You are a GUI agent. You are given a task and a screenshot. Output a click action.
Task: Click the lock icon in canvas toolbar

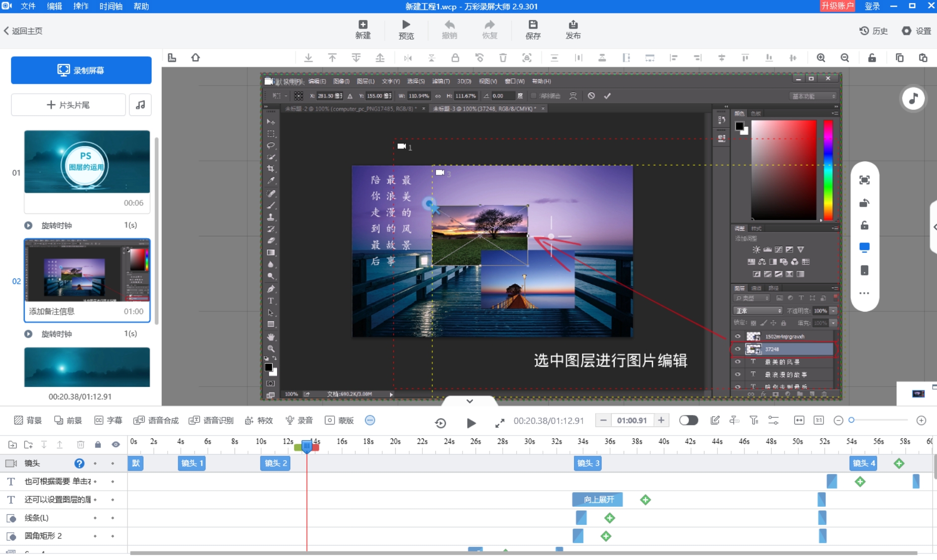[455, 58]
